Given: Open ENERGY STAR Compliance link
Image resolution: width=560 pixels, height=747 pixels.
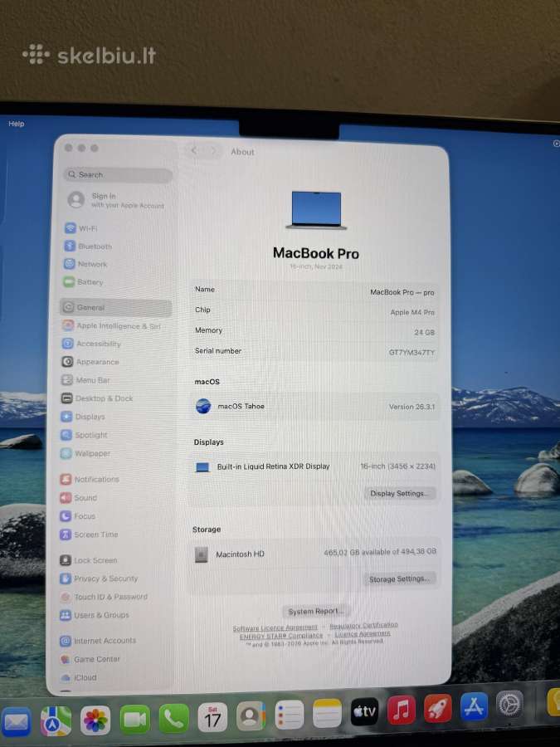Looking at the screenshot, I should click(x=281, y=636).
